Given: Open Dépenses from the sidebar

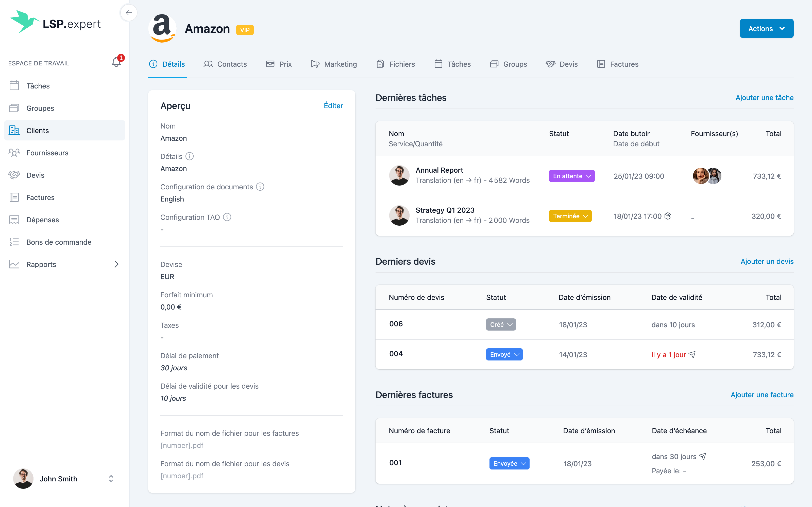Looking at the screenshot, I should tap(43, 220).
